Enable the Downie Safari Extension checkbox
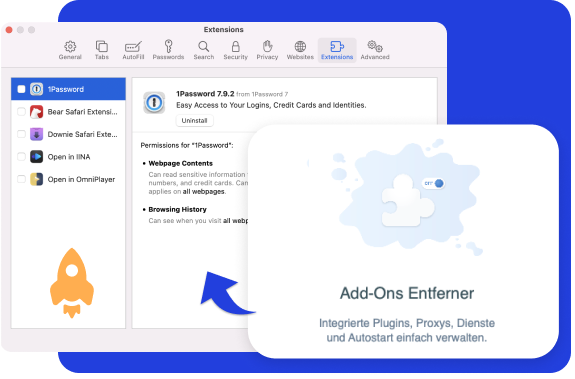This screenshot has height=379, width=575. point(21,134)
